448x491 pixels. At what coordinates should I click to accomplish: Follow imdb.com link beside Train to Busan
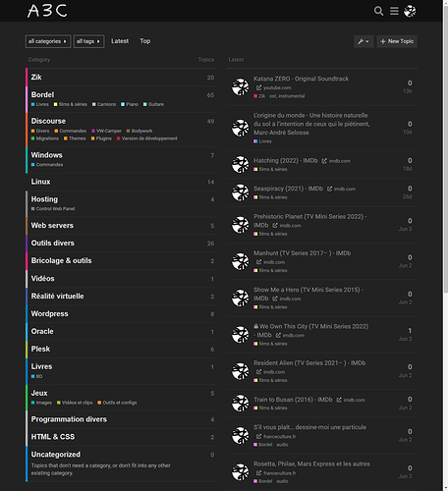tap(351, 400)
